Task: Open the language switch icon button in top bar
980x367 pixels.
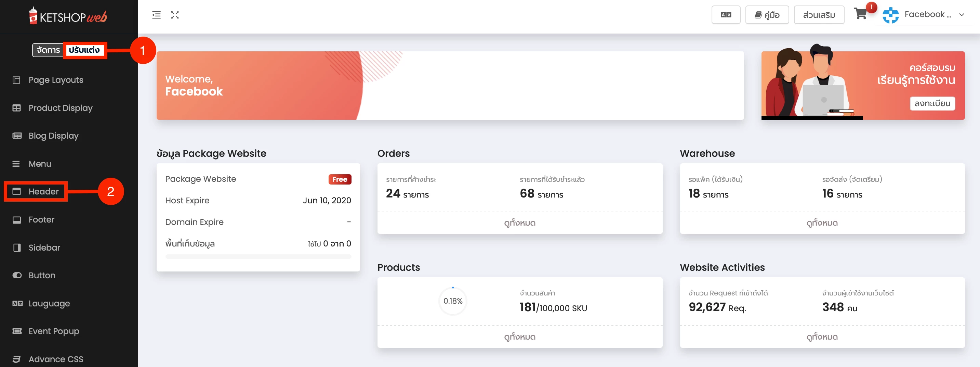Action: pyautogui.click(x=726, y=15)
